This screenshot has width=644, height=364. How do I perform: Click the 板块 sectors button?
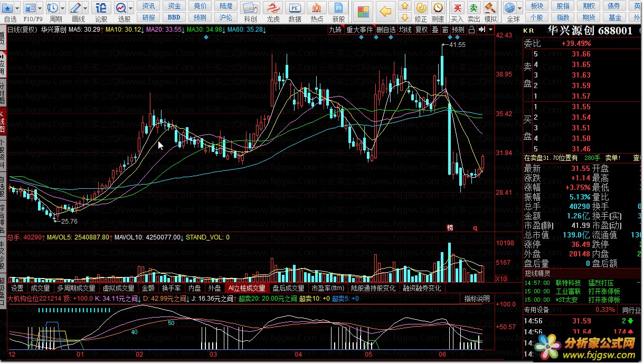(537, 6)
